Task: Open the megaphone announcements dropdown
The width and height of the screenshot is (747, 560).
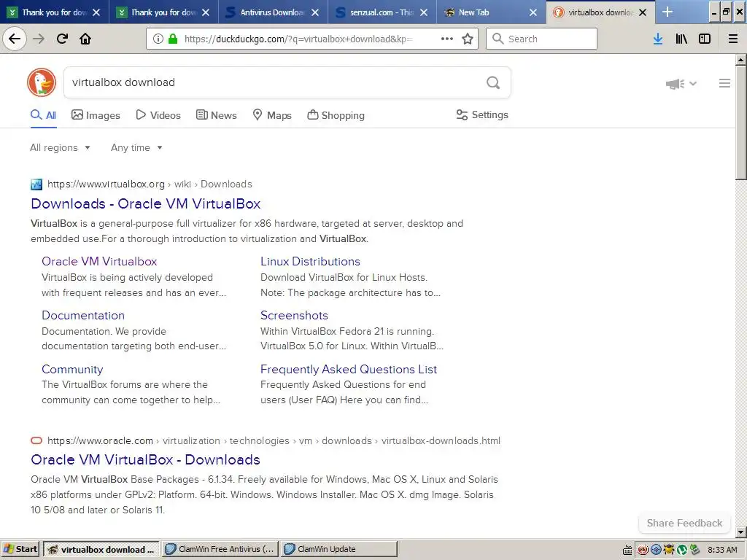Action: pos(681,84)
